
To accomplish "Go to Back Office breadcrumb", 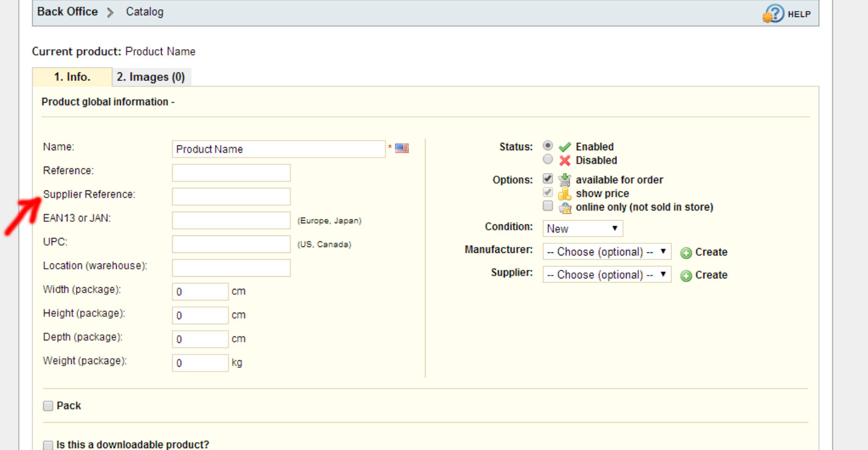I will click(x=67, y=12).
